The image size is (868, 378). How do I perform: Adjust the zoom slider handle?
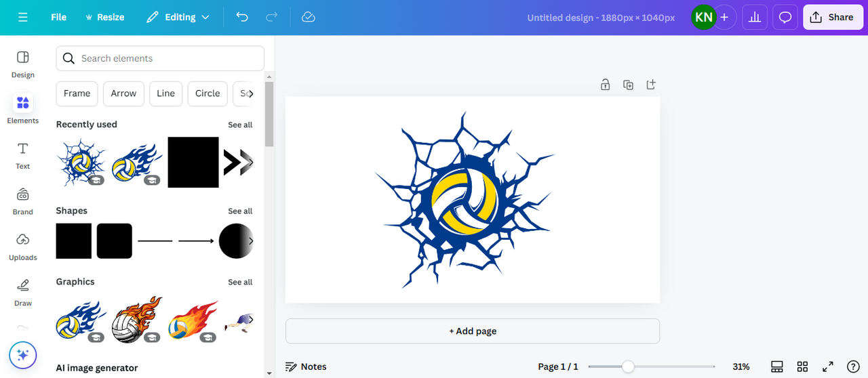click(628, 366)
